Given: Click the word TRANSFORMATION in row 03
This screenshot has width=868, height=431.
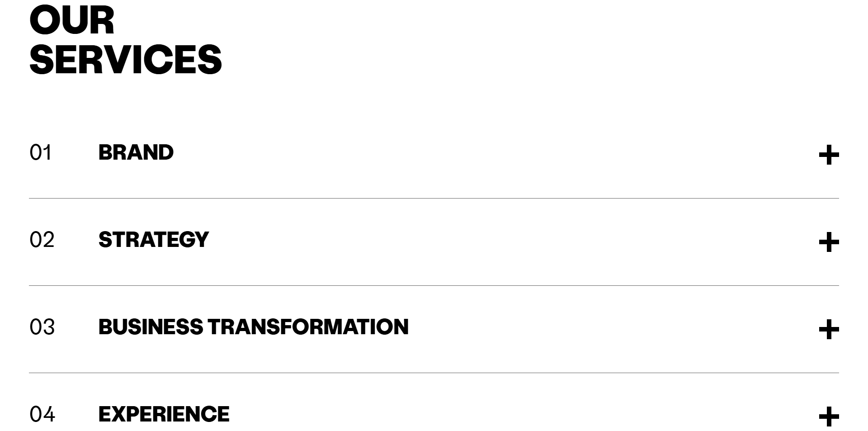Looking at the screenshot, I should tap(308, 327).
